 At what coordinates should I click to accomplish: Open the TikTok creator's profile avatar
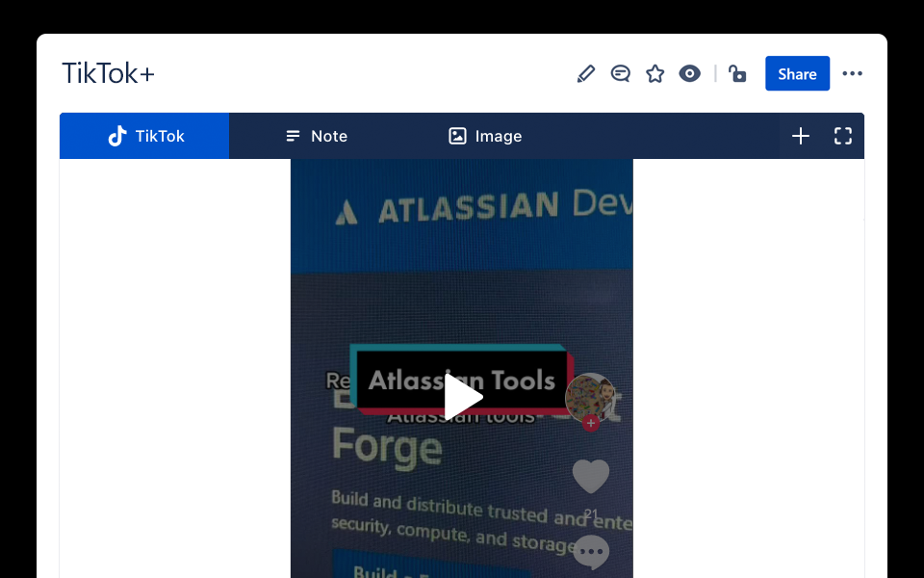click(590, 398)
